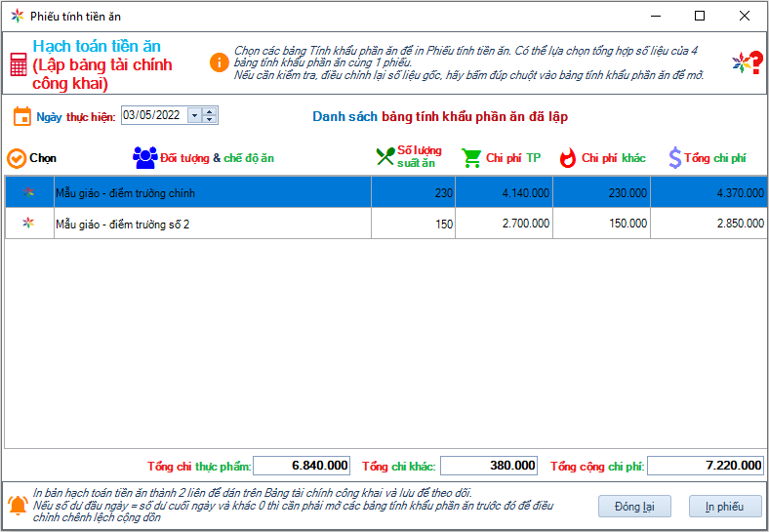Click the fork and knife Số lượng suất ăn icon
The height and width of the screenshot is (532, 769).
click(384, 157)
